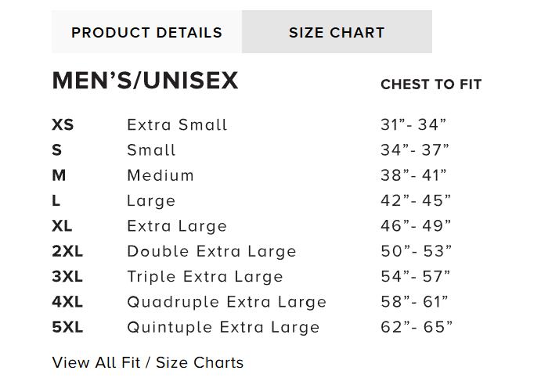Click the M size abbreviation
The height and width of the screenshot is (392, 541).
pos(59,175)
